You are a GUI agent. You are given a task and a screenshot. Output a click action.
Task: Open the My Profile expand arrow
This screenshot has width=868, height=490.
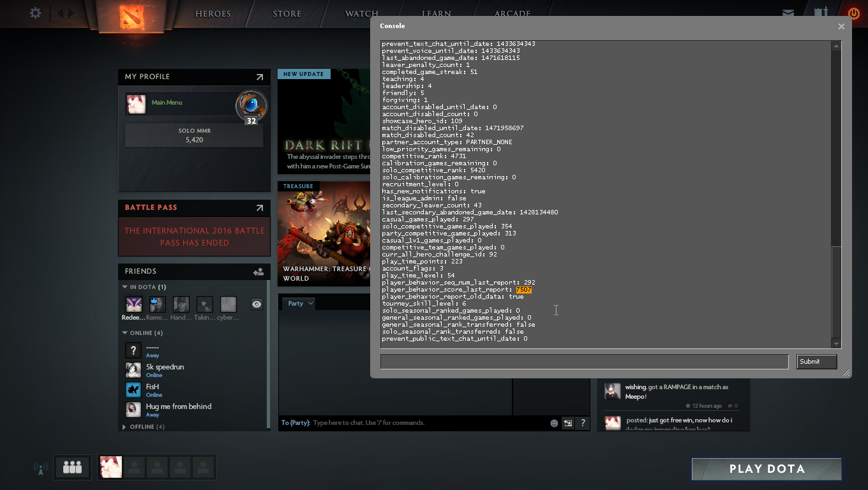tap(260, 77)
